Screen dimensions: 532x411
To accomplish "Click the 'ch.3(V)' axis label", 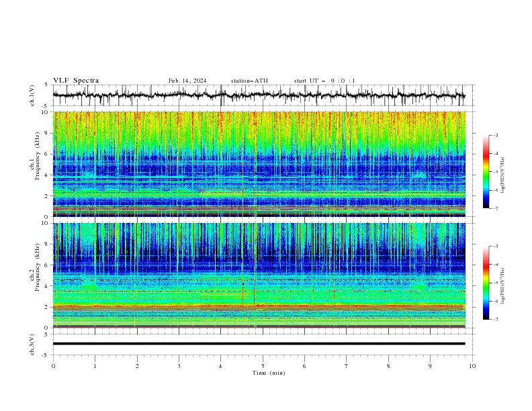I will pyautogui.click(x=32, y=345).
